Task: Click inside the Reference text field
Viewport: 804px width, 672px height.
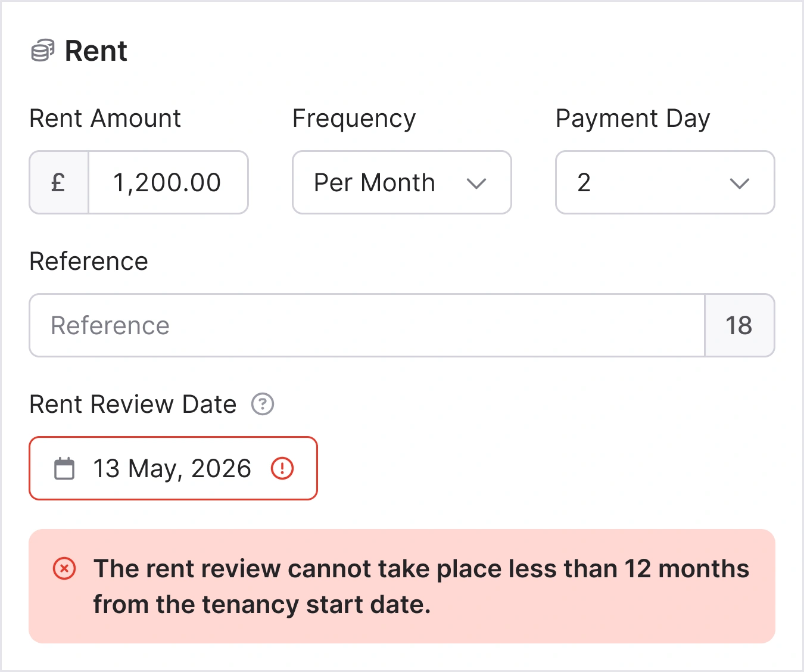Action: 357,325
